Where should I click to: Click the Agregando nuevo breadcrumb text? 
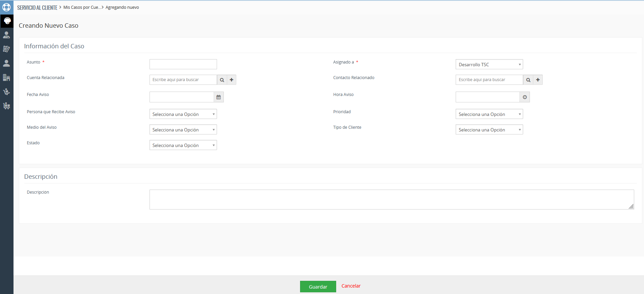[122, 7]
